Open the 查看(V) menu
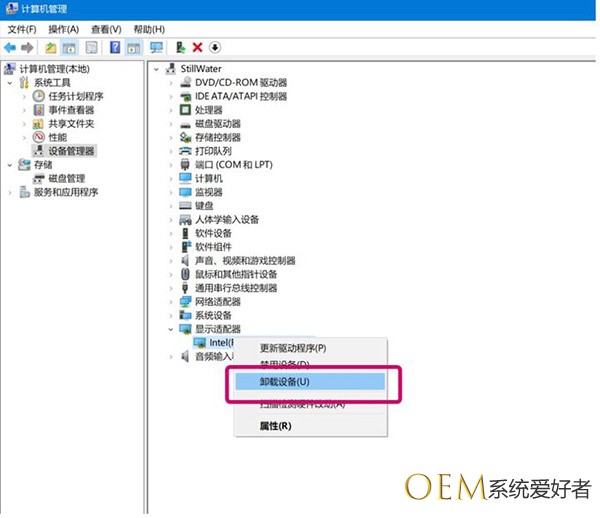Image resolution: width=600 pixels, height=518 pixels. pos(107,29)
